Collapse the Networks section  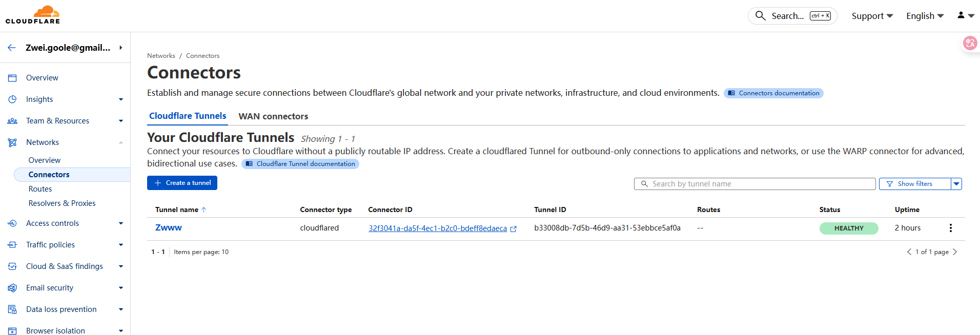pyautogui.click(x=121, y=142)
